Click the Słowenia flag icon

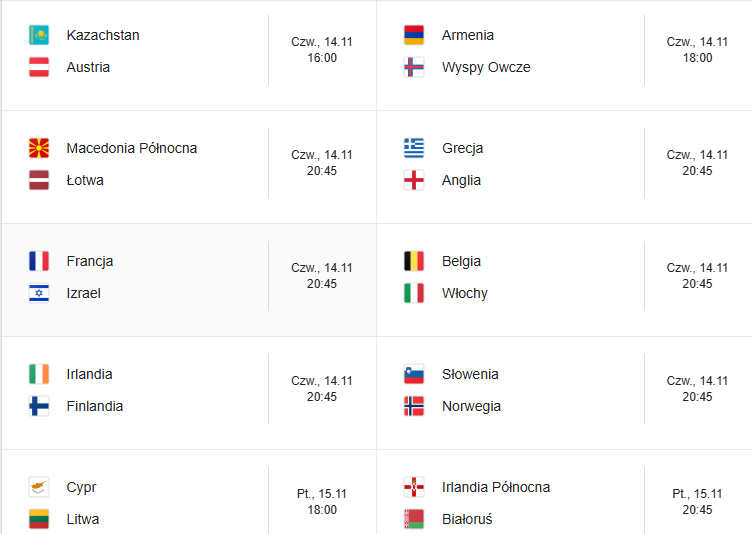click(x=414, y=374)
